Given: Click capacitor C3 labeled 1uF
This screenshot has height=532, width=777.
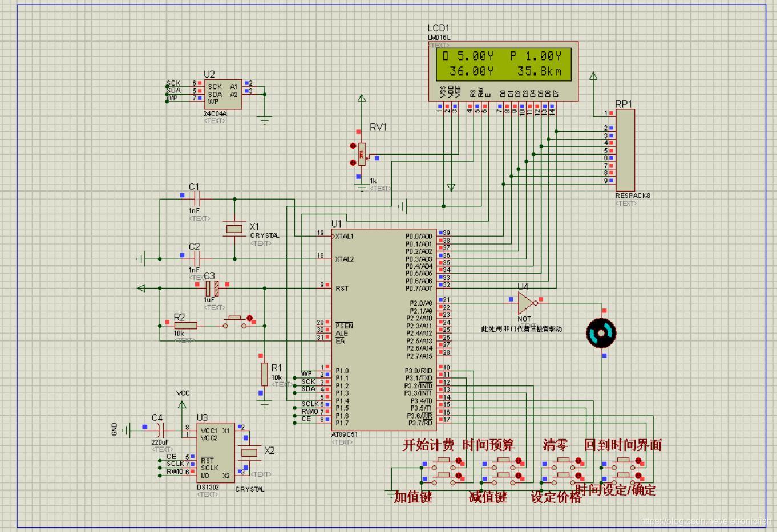Looking at the screenshot, I should click(x=212, y=288).
